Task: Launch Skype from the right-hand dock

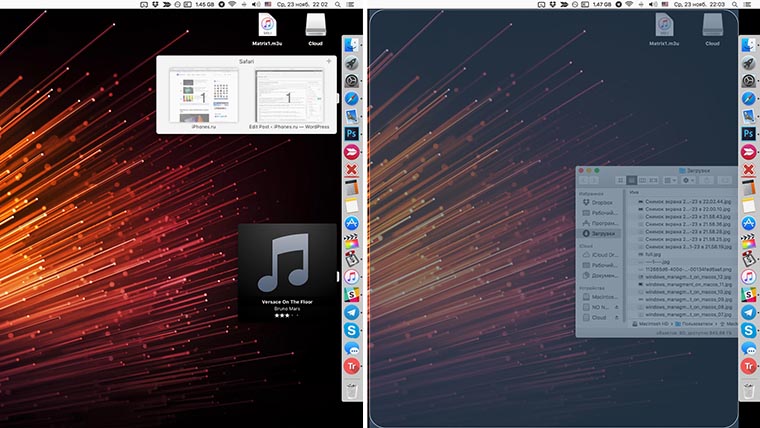Action: click(747, 329)
